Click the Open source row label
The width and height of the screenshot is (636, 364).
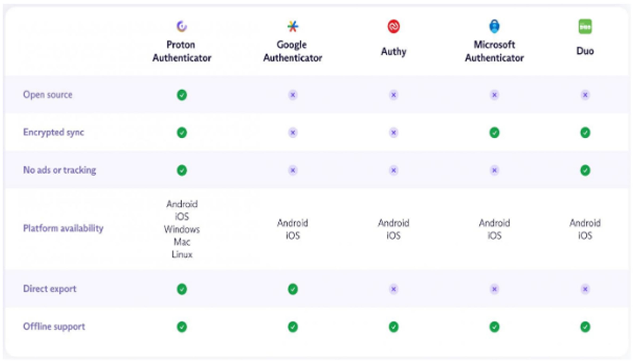48,95
